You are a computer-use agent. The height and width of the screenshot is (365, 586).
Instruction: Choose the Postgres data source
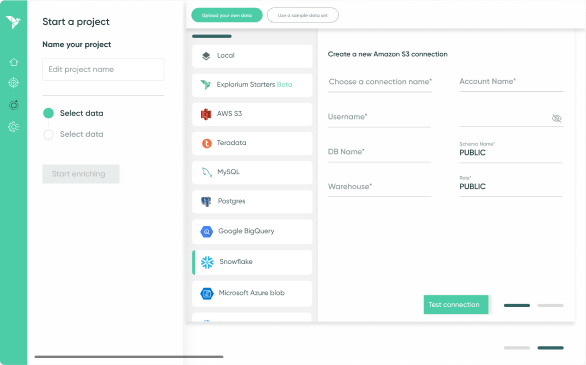[252, 202]
